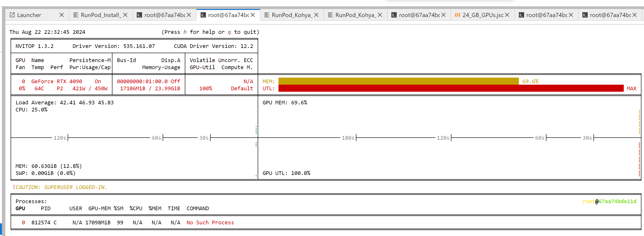Select the first RunPod_Kohya_ tab

pos(292,15)
